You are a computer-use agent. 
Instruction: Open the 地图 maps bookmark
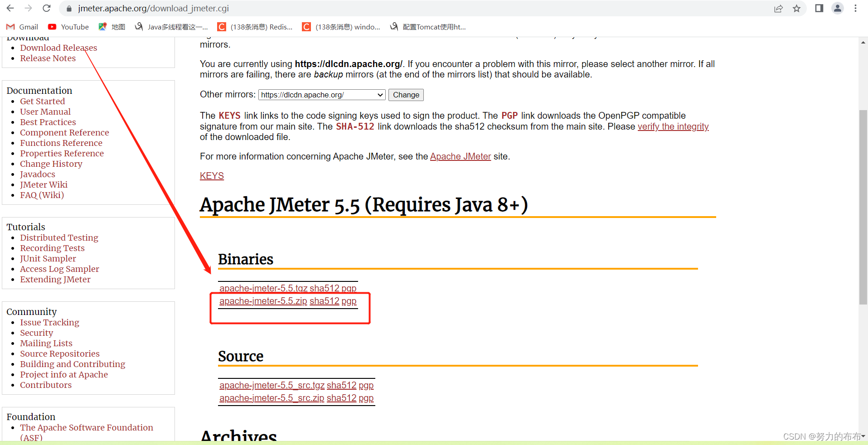pyautogui.click(x=112, y=27)
